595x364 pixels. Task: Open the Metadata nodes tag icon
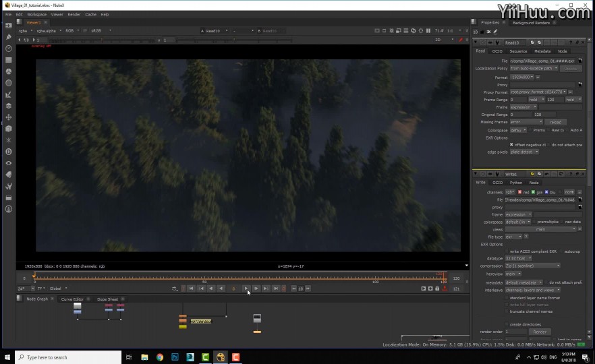[8, 175]
